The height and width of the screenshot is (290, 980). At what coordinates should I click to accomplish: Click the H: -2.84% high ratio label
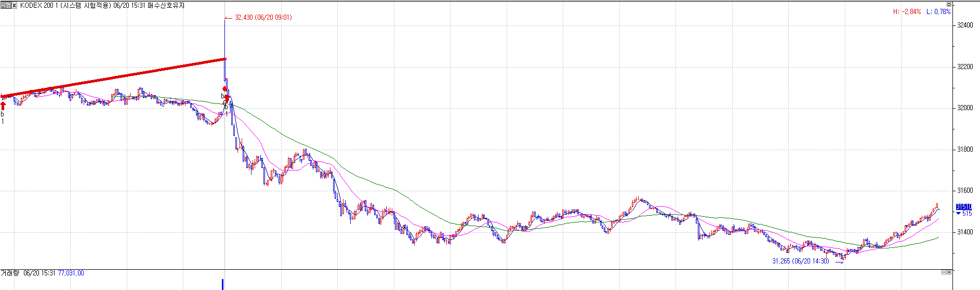[x=907, y=11]
